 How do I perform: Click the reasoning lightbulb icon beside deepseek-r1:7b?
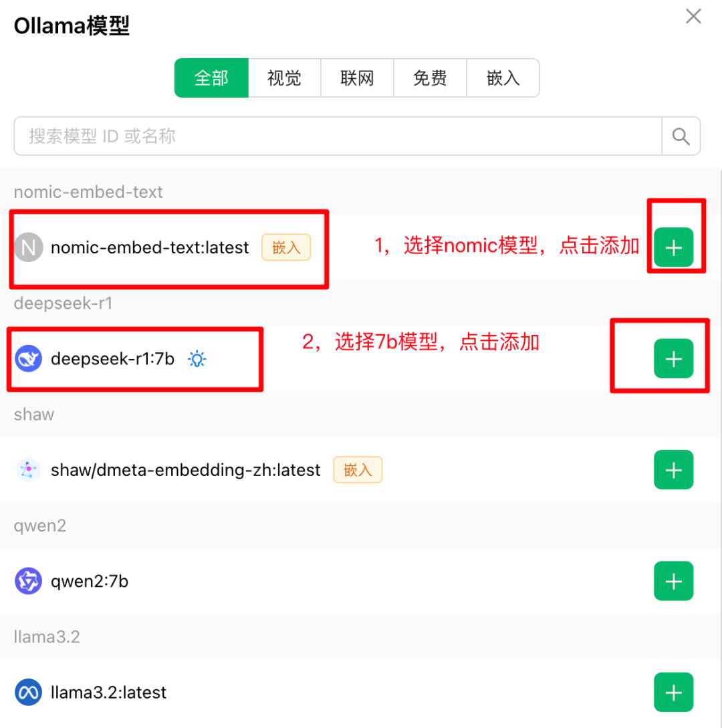(x=197, y=358)
